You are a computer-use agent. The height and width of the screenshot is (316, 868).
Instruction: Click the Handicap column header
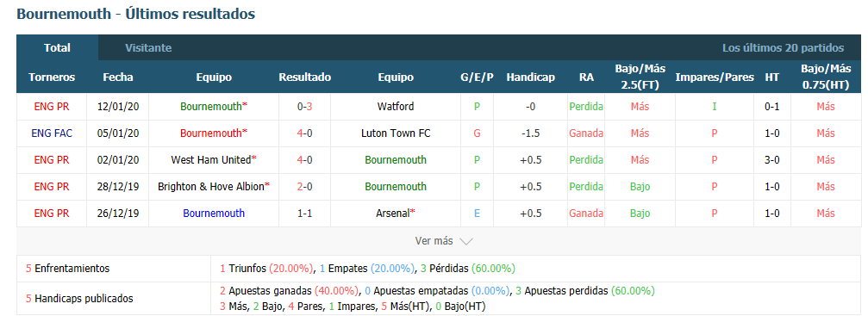(x=530, y=77)
